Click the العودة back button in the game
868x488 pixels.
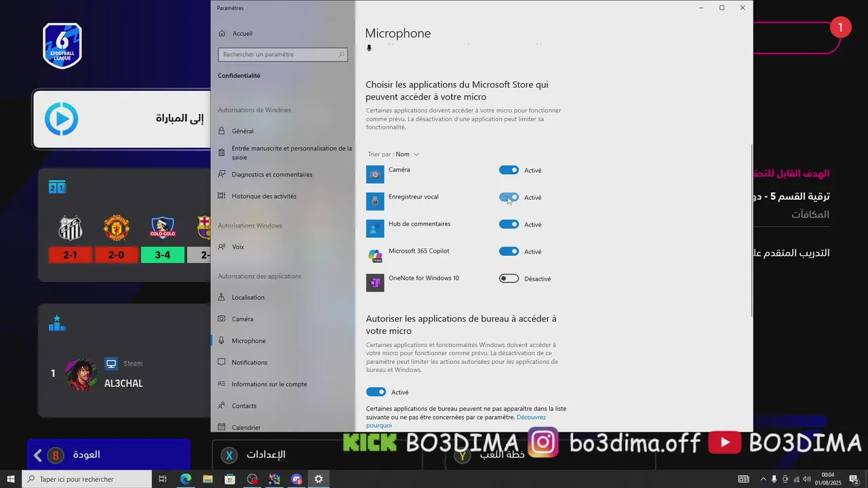pyautogui.click(x=108, y=455)
